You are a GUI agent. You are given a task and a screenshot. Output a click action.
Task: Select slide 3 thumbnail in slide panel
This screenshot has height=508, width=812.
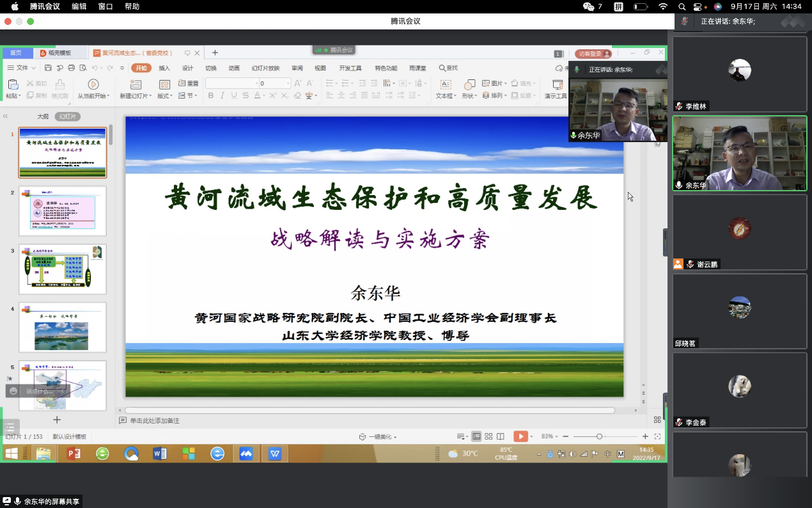tap(63, 269)
